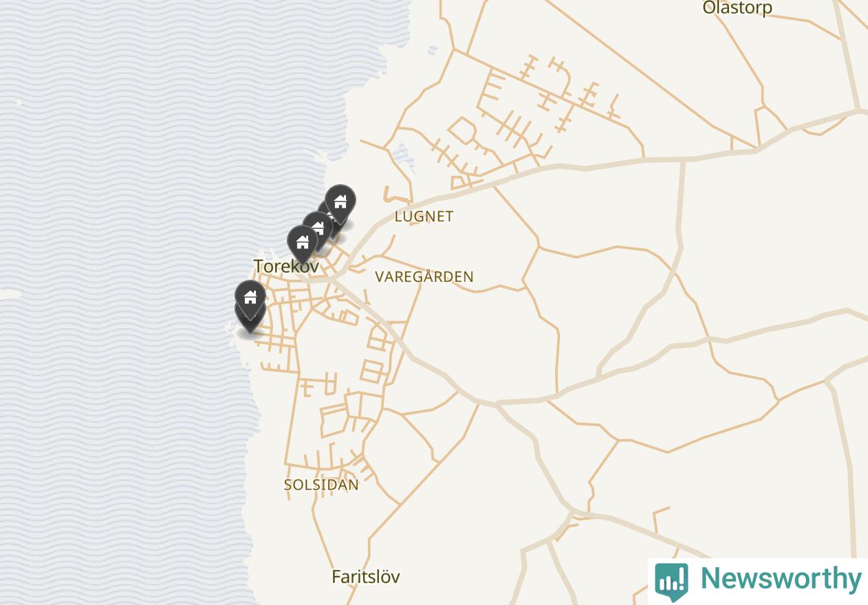Click the tiny islet far out in the sea

[19, 102]
